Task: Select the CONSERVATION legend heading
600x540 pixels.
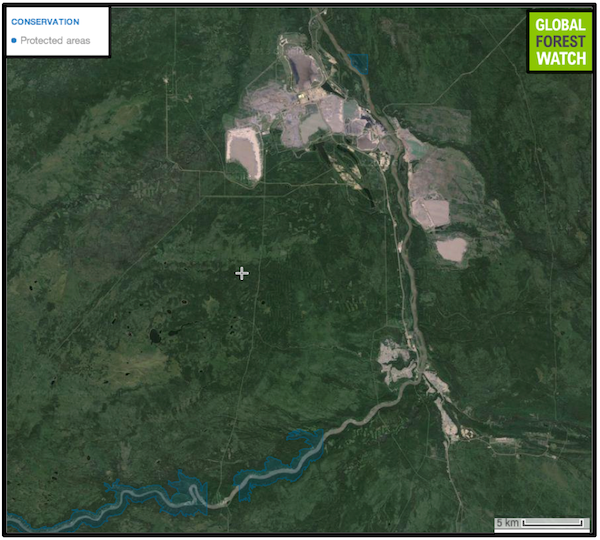Action: [45, 21]
